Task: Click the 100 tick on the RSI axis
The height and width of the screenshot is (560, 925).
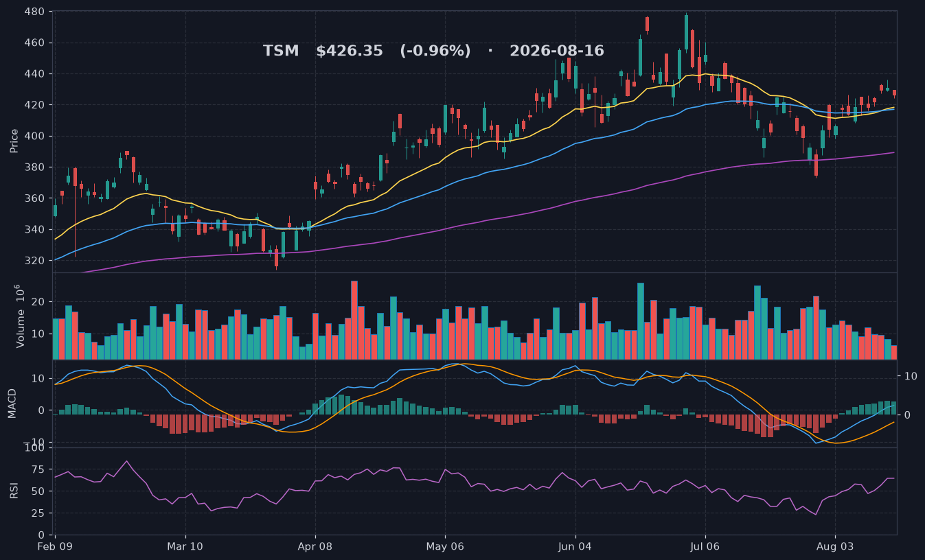Action: point(34,448)
